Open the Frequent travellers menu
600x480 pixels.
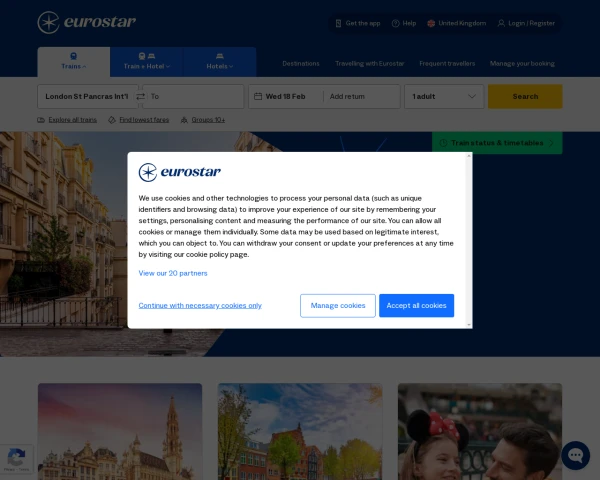(447, 64)
